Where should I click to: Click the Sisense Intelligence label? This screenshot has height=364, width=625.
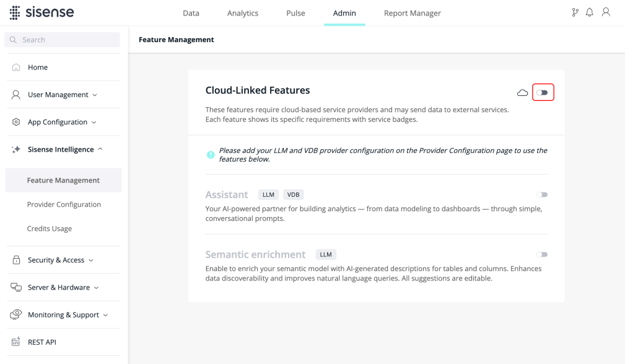(61, 149)
